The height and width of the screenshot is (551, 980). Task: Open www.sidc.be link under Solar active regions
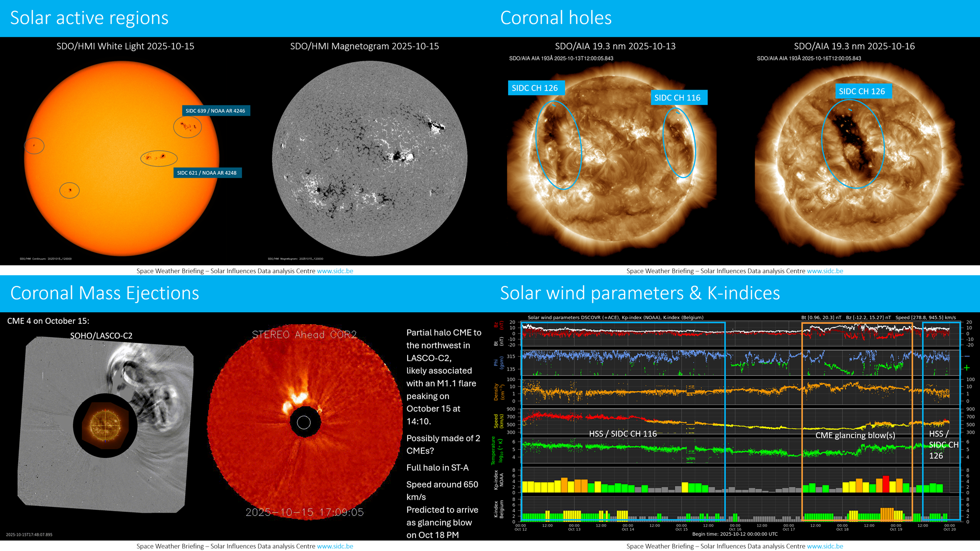(335, 271)
